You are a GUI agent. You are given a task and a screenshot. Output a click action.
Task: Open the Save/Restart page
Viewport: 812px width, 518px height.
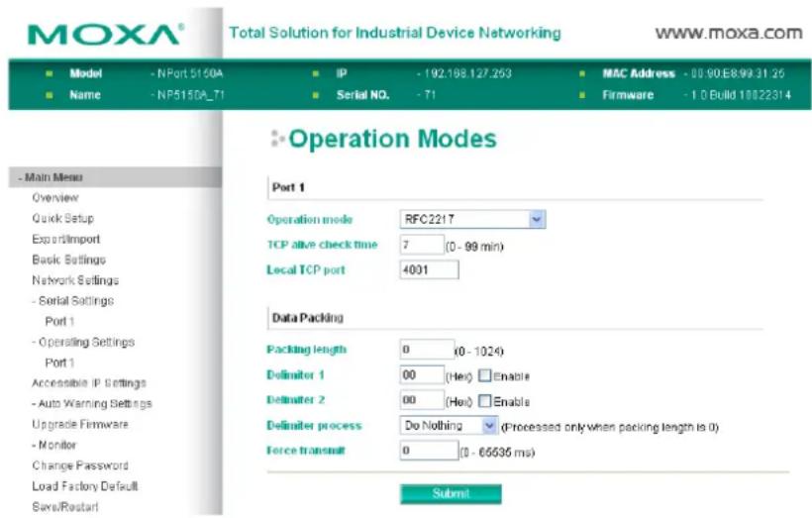(x=64, y=506)
